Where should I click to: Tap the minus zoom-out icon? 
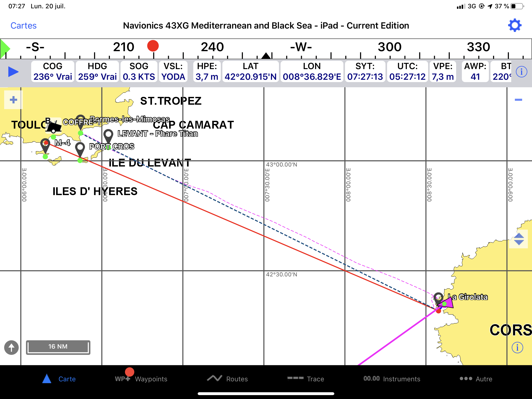pos(518,100)
